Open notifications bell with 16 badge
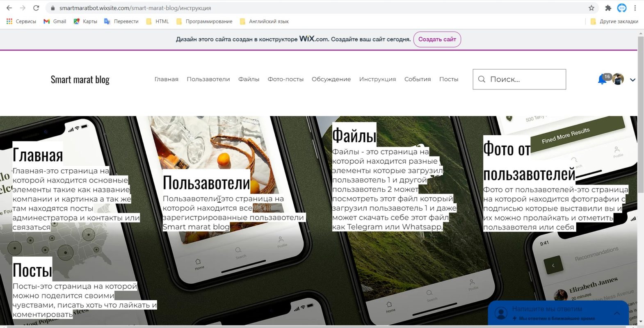Screen dimensions: 644x328 click(x=603, y=79)
